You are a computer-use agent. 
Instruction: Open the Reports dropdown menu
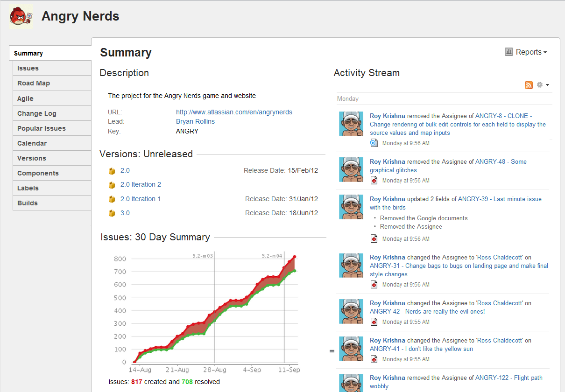(x=526, y=52)
